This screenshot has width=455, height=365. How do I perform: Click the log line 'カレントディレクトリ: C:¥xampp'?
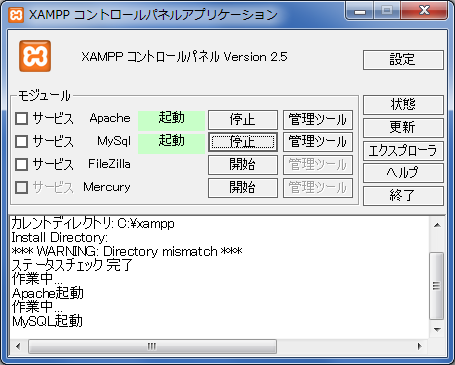93,223
